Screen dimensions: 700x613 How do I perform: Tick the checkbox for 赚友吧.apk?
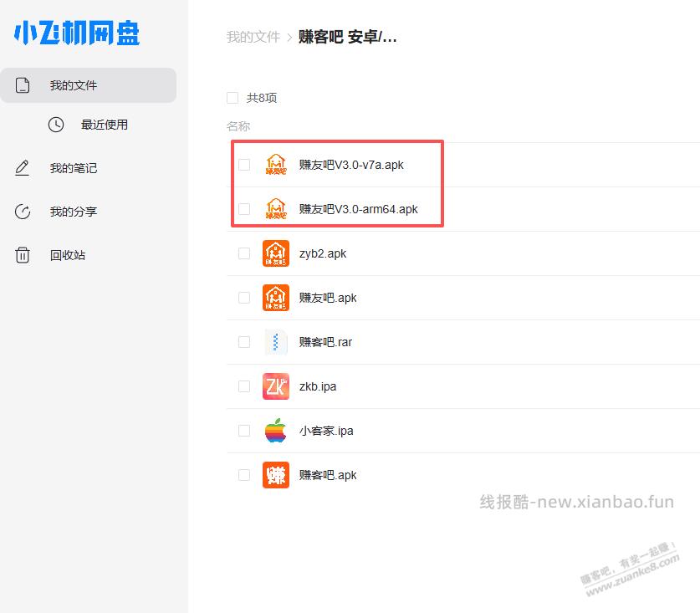[244, 298]
